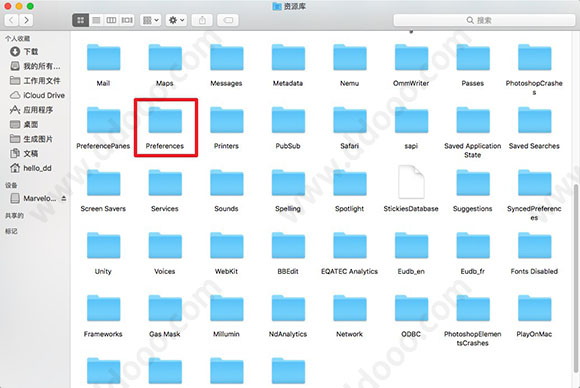The image size is (580, 388).
Task: Select the Maps folder icon
Action: [165, 57]
